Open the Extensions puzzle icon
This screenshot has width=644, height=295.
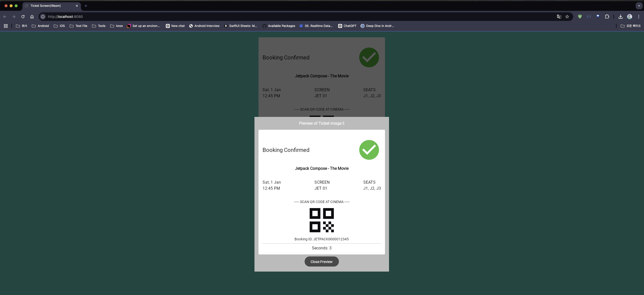(607, 17)
